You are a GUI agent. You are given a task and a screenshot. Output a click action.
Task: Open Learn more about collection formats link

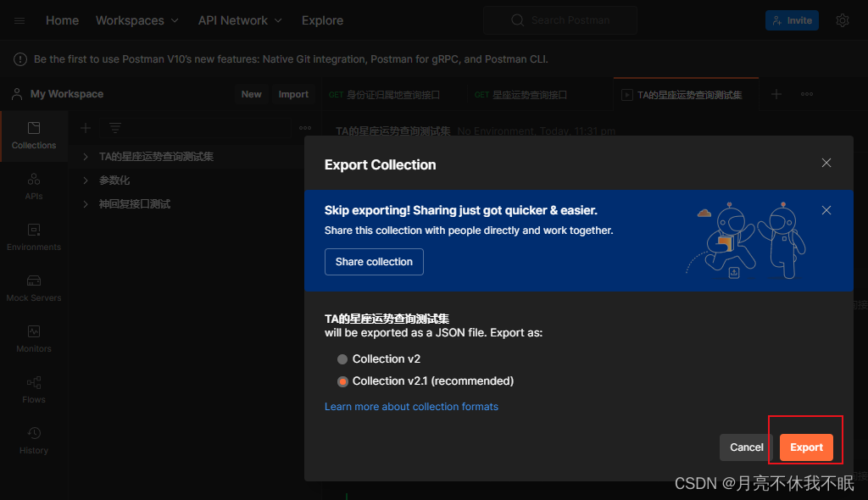[411, 407]
